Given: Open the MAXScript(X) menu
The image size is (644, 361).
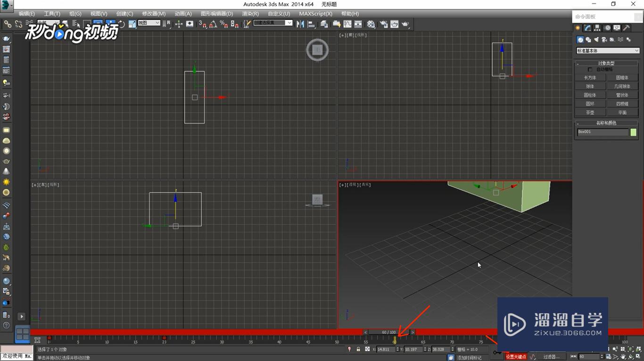Looking at the screenshot, I should click(315, 14).
